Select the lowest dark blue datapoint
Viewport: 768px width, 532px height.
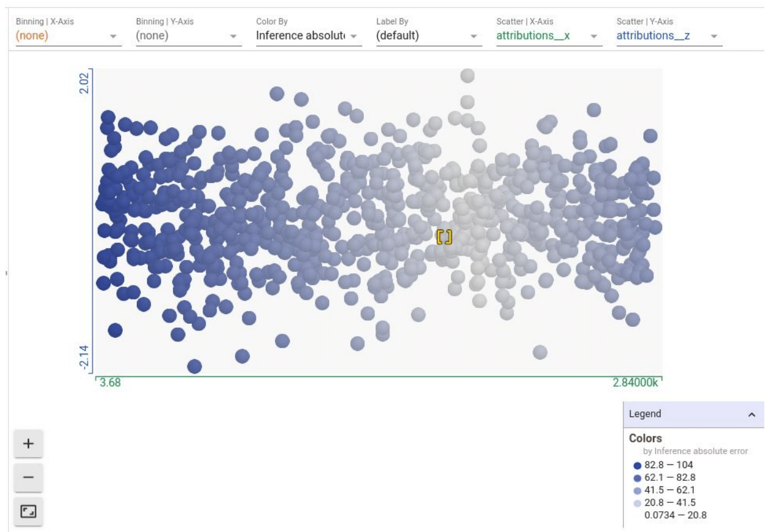click(194, 366)
